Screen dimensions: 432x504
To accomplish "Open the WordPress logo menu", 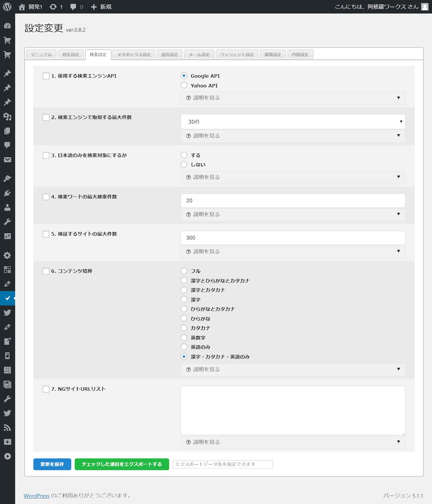I will pos(7,7).
